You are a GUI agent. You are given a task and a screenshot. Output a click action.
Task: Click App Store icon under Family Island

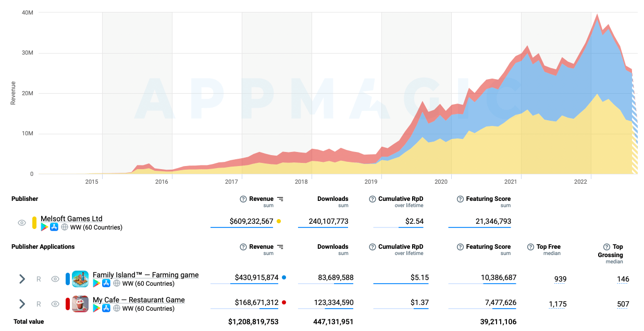pos(106,284)
